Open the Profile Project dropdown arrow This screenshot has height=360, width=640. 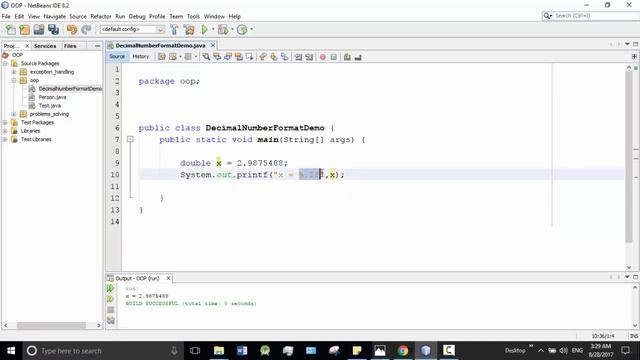(251, 29)
